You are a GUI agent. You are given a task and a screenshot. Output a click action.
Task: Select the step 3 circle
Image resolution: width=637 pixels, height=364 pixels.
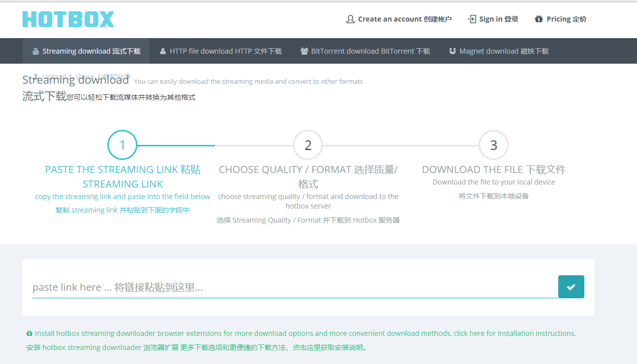pos(494,145)
